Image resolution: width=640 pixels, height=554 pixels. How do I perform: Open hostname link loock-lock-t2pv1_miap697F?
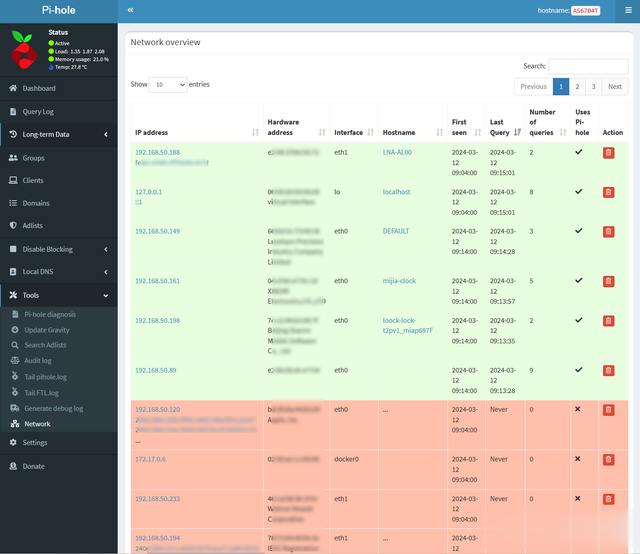[407, 325]
